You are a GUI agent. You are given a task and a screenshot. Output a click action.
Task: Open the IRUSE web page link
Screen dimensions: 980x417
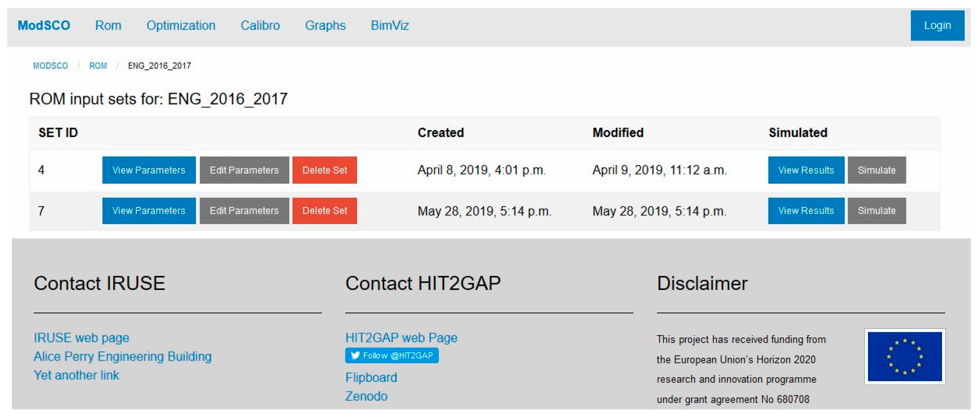pyautogui.click(x=81, y=338)
